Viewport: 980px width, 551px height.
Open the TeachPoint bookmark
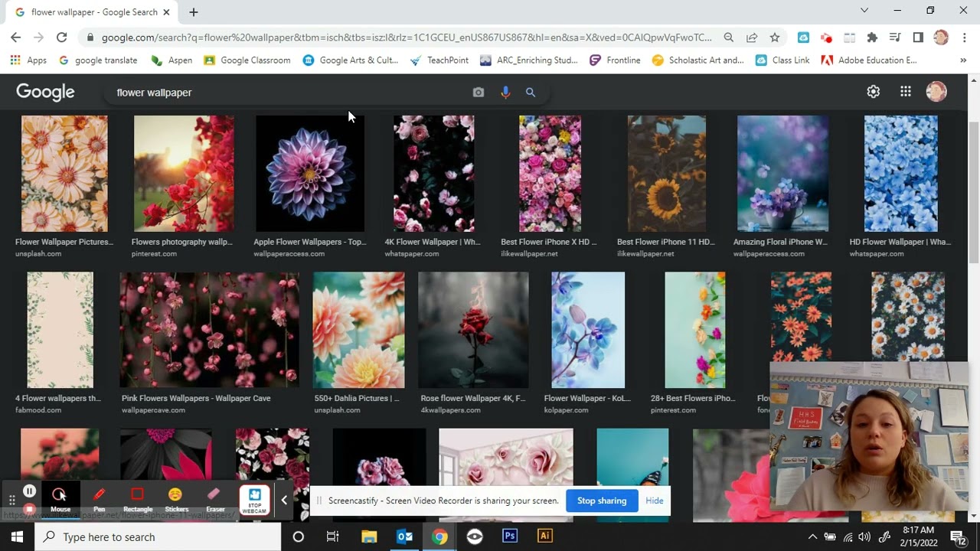click(439, 60)
